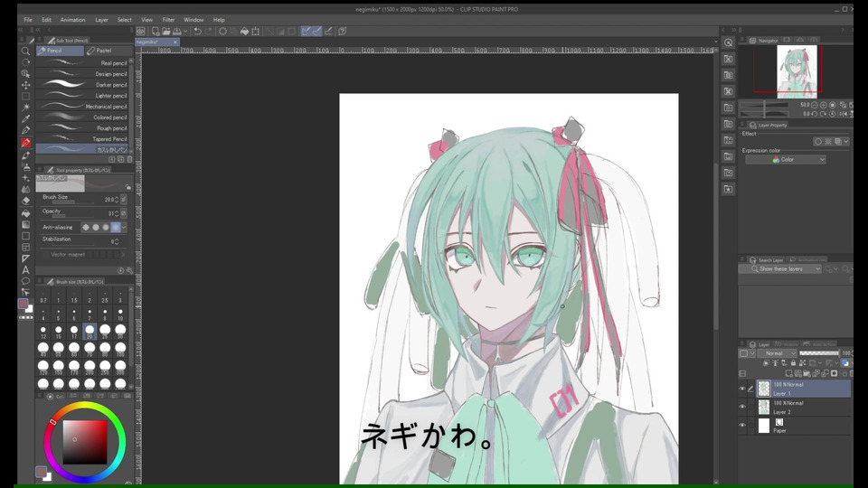Expand Vector magnet arrow

pos(124,255)
